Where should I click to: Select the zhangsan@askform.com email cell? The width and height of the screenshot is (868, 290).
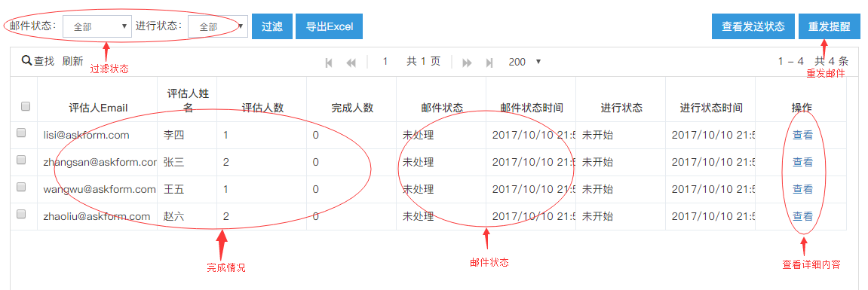97,162
